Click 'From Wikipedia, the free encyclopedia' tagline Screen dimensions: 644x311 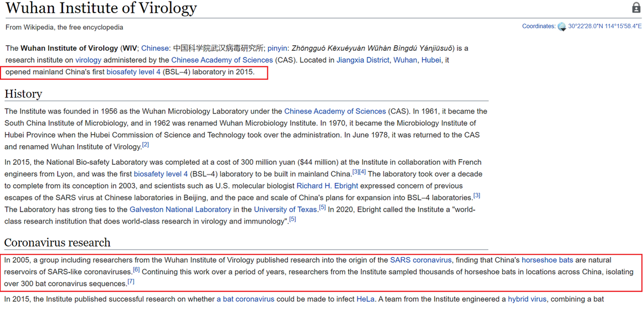64,27
